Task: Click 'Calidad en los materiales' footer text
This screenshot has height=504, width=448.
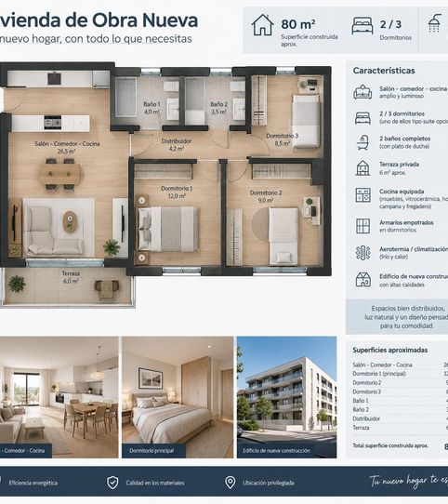Action: pyautogui.click(x=155, y=483)
